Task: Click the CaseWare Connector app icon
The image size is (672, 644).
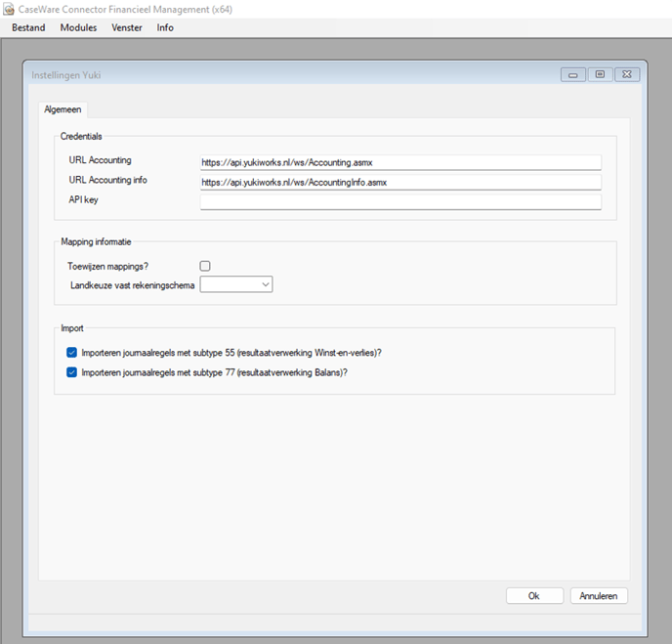Action: point(8,9)
